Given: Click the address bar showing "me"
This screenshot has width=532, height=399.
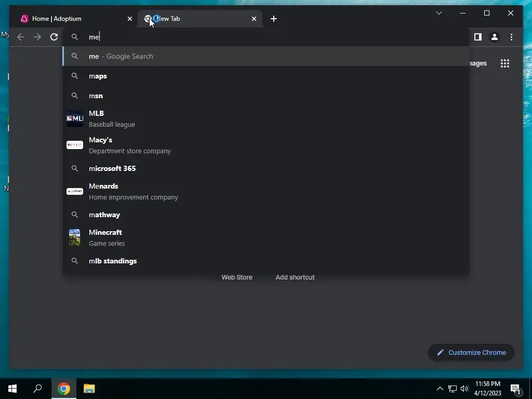Looking at the screenshot, I should point(267,37).
